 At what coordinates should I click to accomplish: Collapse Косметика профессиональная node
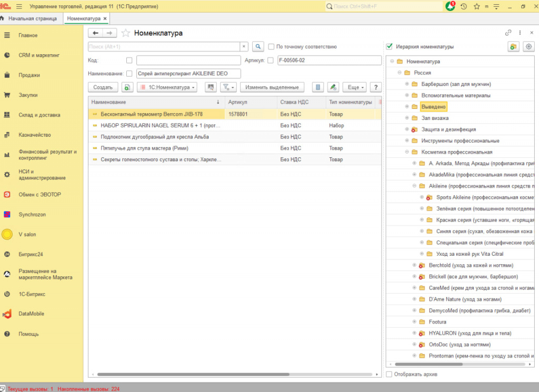click(407, 152)
